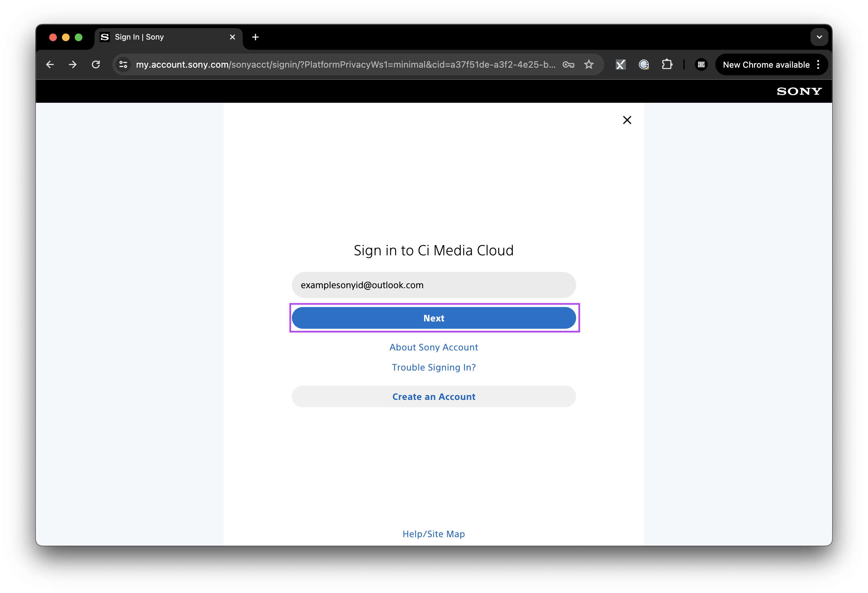The image size is (868, 593).
Task: Reload the current page
Action: coord(96,64)
